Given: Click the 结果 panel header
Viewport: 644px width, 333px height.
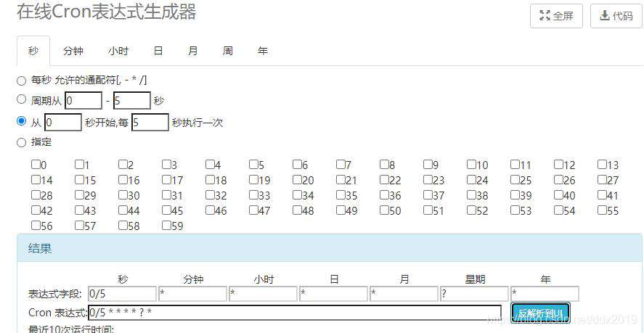Looking at the screenshot, I should click(x=330, y=248).
